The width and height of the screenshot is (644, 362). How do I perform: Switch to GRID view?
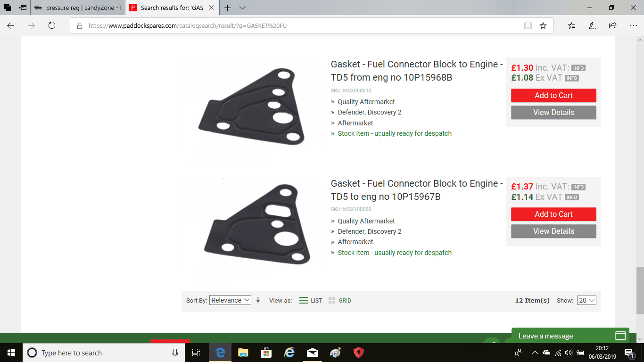click(x=340, y=300)
